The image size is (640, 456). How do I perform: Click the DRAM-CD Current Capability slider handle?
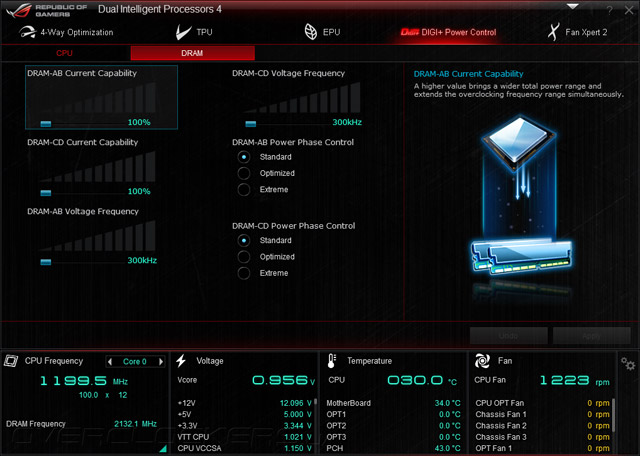coord(46,193)
